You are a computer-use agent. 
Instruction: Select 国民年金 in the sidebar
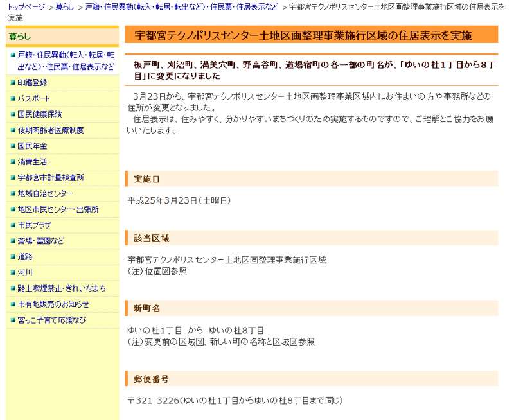pyautogui.click(x=33, y=146)
